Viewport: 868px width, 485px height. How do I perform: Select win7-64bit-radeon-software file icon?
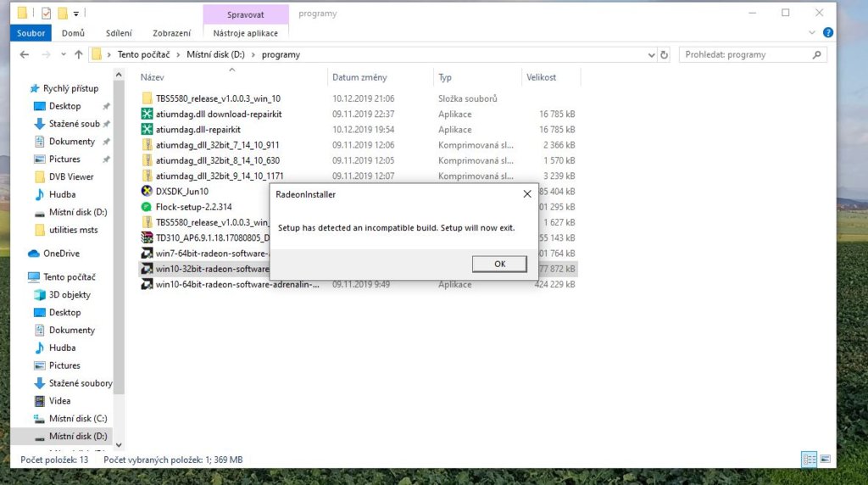147,253
